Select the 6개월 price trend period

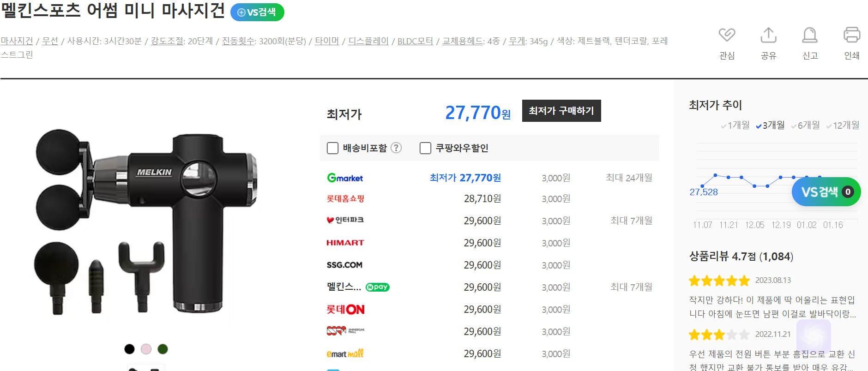coord(806,125)
